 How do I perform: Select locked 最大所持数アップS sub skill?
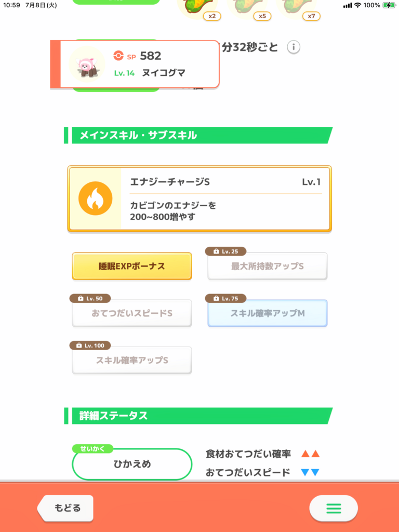coord(268,267)
